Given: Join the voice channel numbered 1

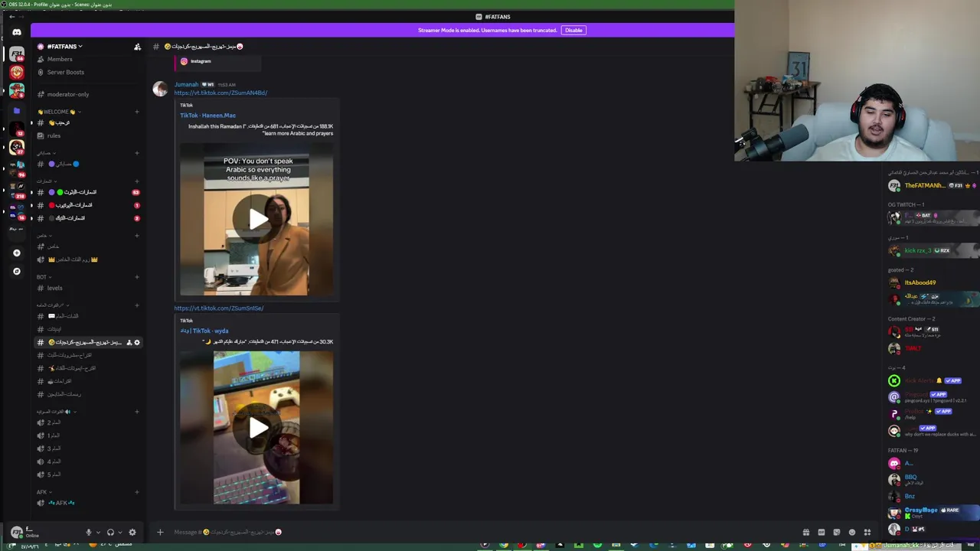Looking at the screenshot, I should tap(88, 435).
